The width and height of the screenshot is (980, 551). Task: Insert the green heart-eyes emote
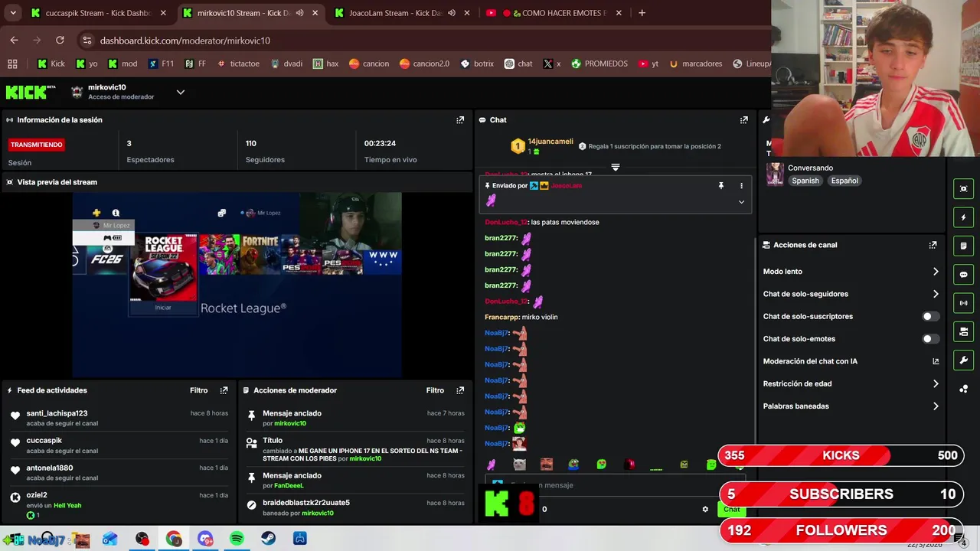coord(601,465)
